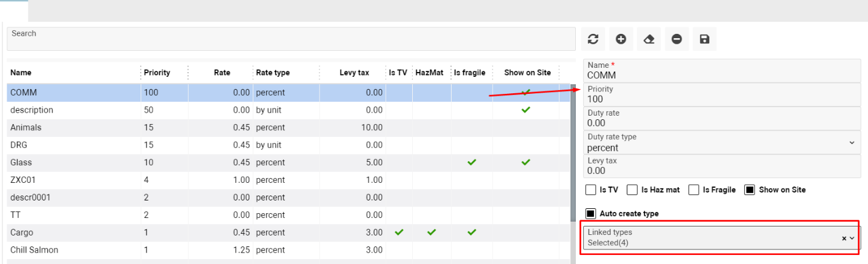The height and width of the screenshot is (264, 868).
Task: Click Is TV checkmark in Cargo row
Action: [x=399, y=233]
